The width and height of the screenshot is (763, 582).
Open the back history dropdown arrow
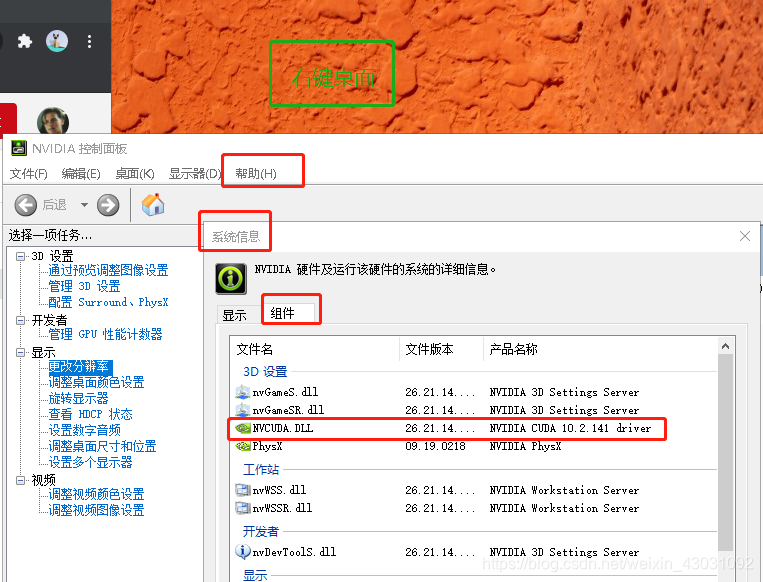[x=84, y=205]
